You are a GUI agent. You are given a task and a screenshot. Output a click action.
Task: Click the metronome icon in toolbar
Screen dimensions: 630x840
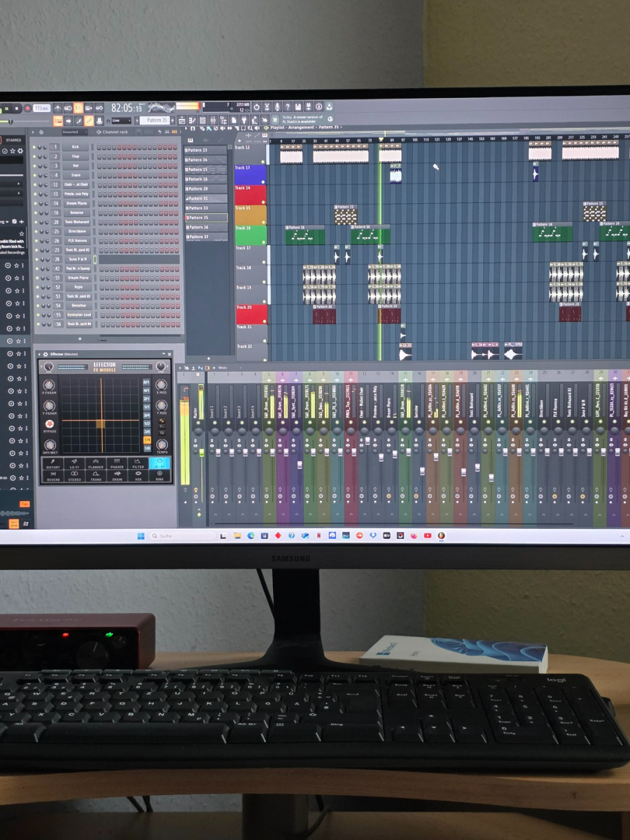(68, 108)
